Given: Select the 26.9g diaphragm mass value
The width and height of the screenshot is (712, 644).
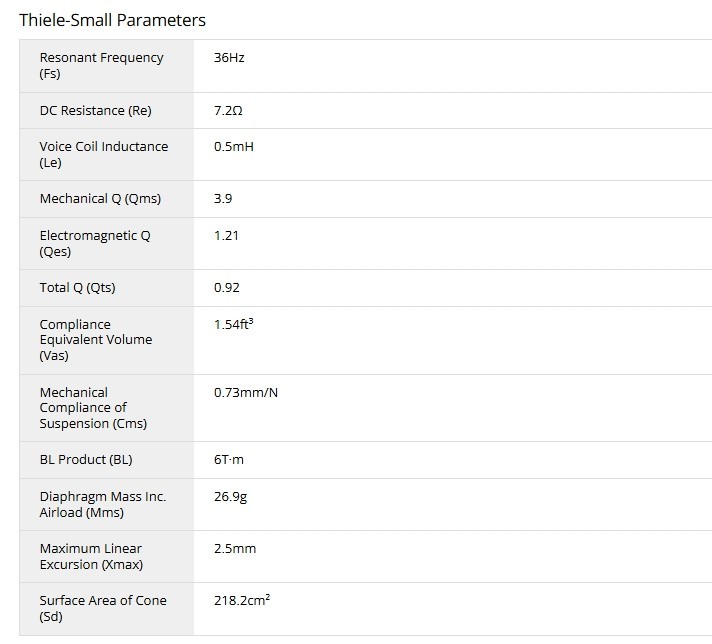Looking at the screenshot, I should click(230, 496).
